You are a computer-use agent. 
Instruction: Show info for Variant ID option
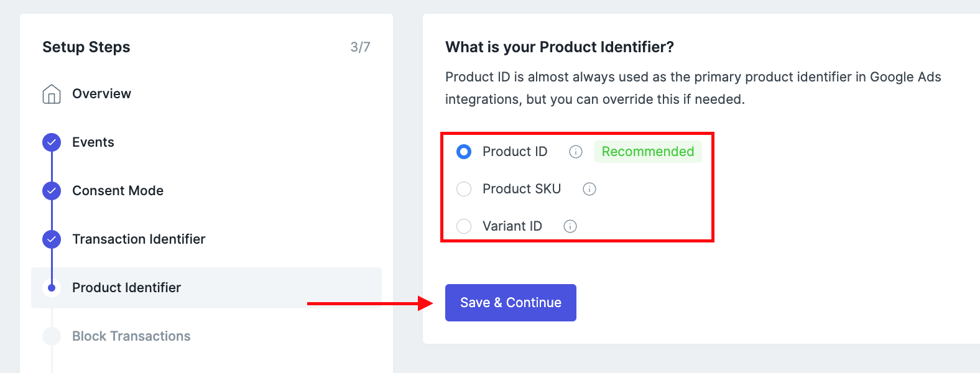[x=570, y=226]
